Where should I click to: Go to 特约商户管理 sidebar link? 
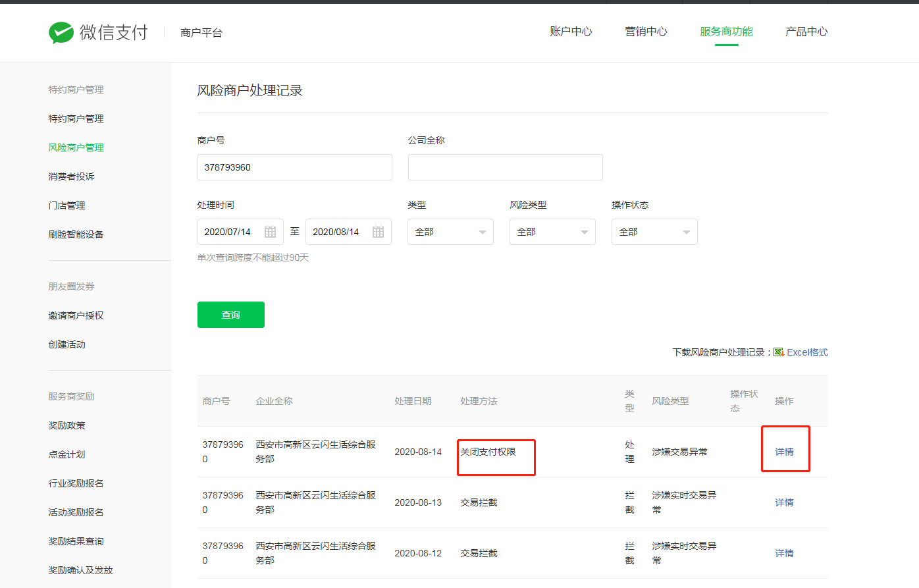click(x=76, y=119)
